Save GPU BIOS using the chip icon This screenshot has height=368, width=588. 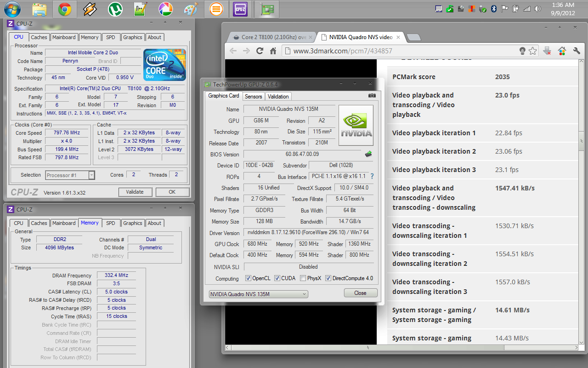(x=368, y=154)
